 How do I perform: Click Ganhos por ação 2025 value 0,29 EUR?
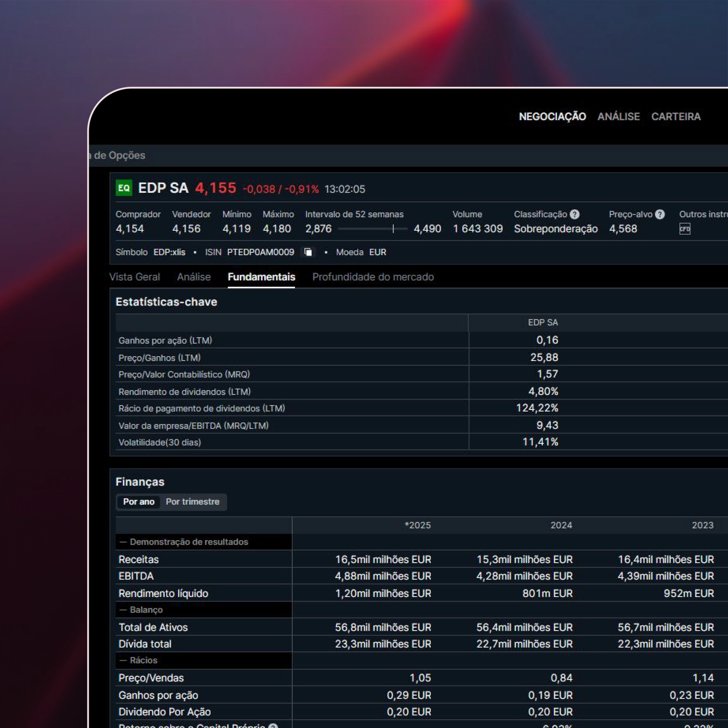click(409, 695)
